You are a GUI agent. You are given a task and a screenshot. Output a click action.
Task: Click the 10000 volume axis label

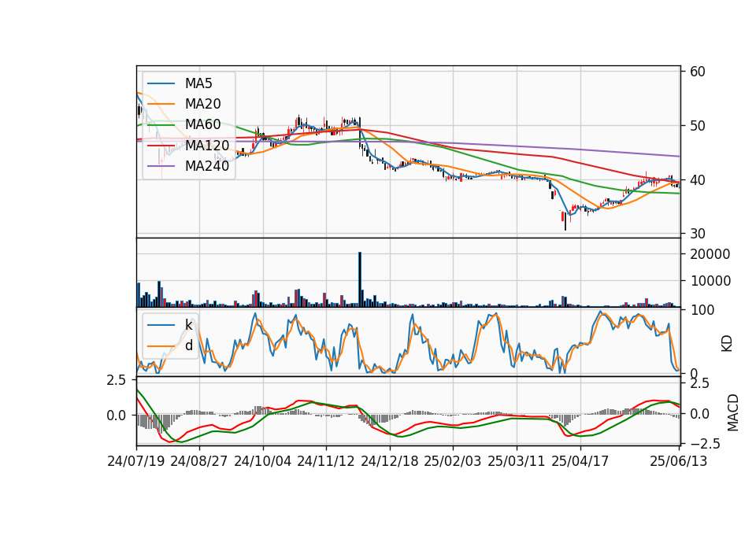(x=710, y=281)
